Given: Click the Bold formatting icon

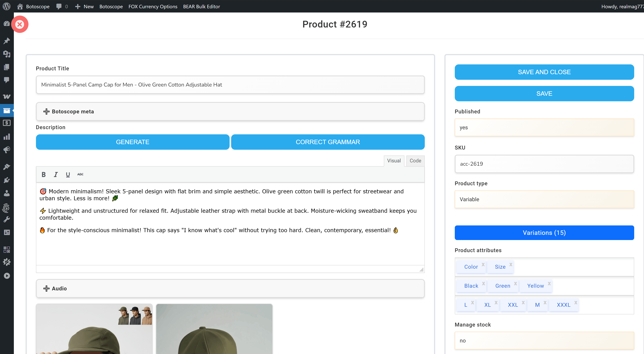Looking at the screenshot, I should click(43, 174).
